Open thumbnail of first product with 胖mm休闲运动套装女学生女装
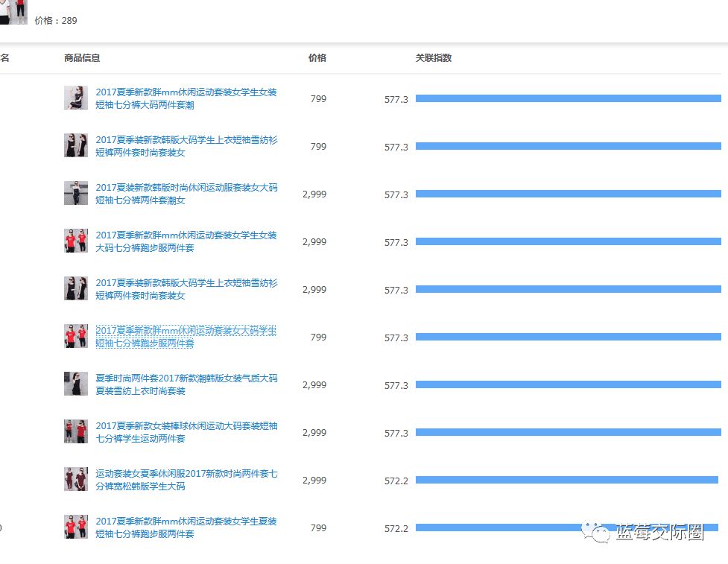Image resolution: width=728 pixels, height=564 pixels. 76,98
